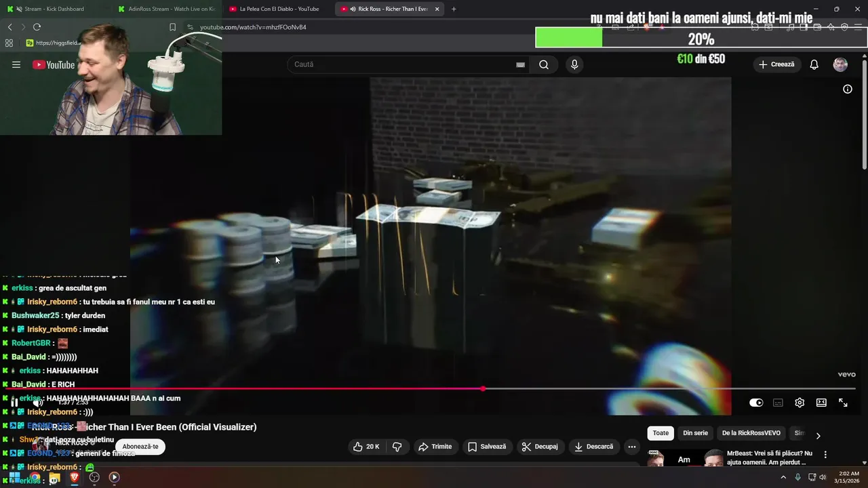The height and width of the screenshot is (488, 868).
Task: Pause the video with the player pause button
Action: 14,403
